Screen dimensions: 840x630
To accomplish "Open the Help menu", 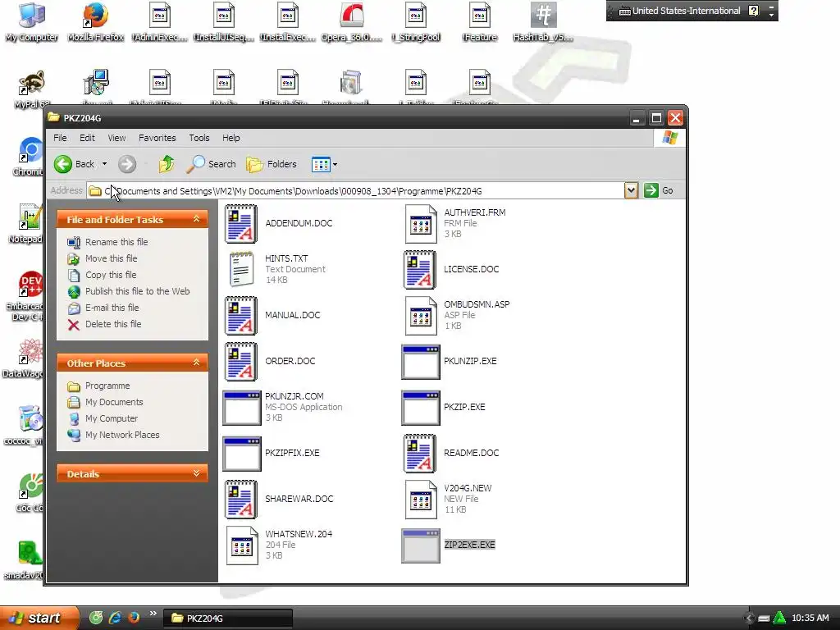I will (231, 138).
